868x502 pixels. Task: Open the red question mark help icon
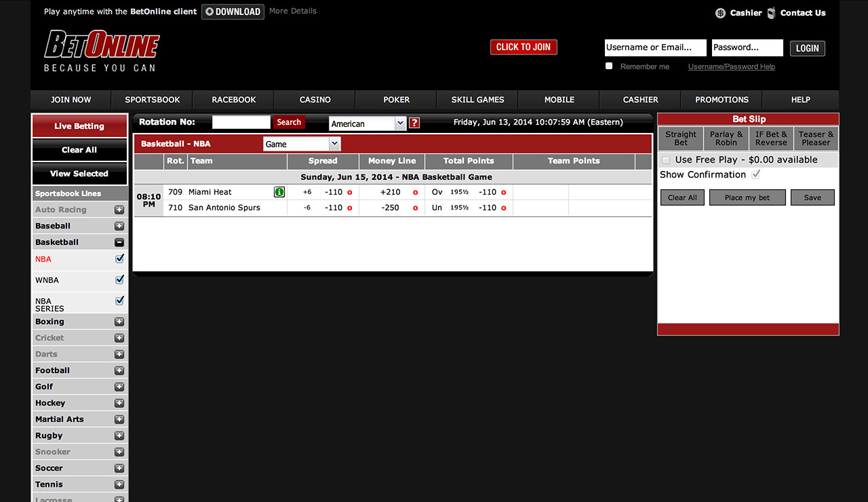(x=414, y=123)
